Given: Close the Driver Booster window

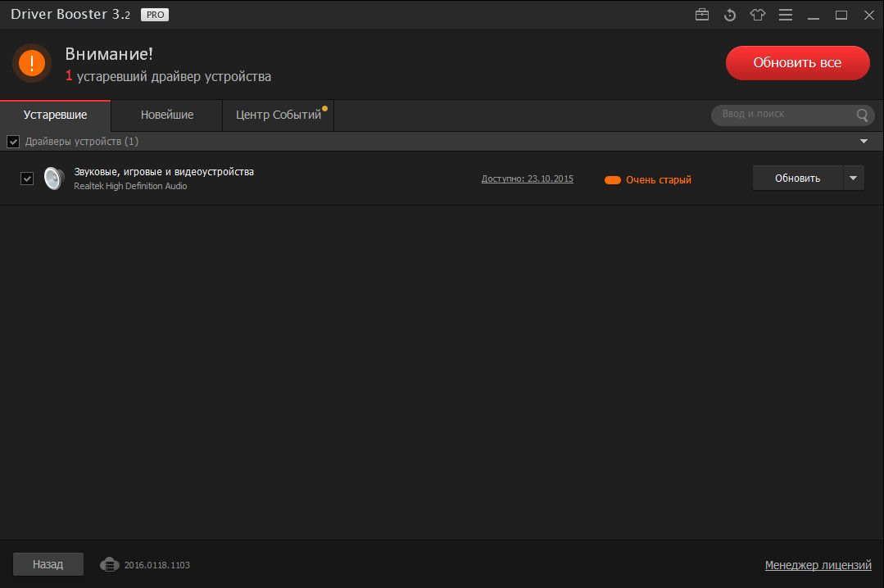Looking at the screenshot, I should click(x=868, y=16).
